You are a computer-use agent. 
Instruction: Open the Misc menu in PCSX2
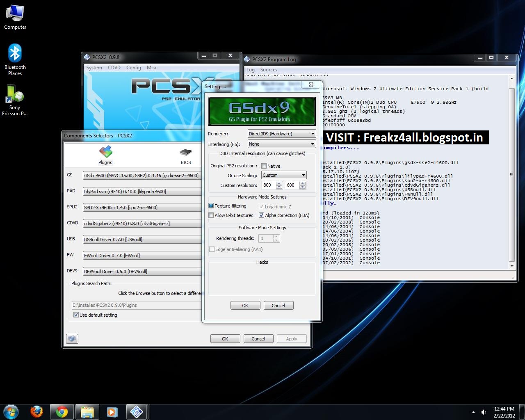click(152, 68)
